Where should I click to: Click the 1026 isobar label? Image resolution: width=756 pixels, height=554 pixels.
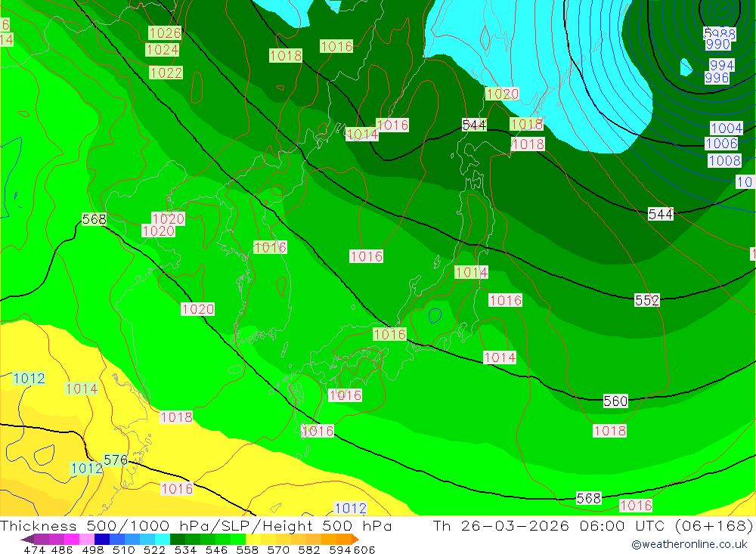(165, 32)
